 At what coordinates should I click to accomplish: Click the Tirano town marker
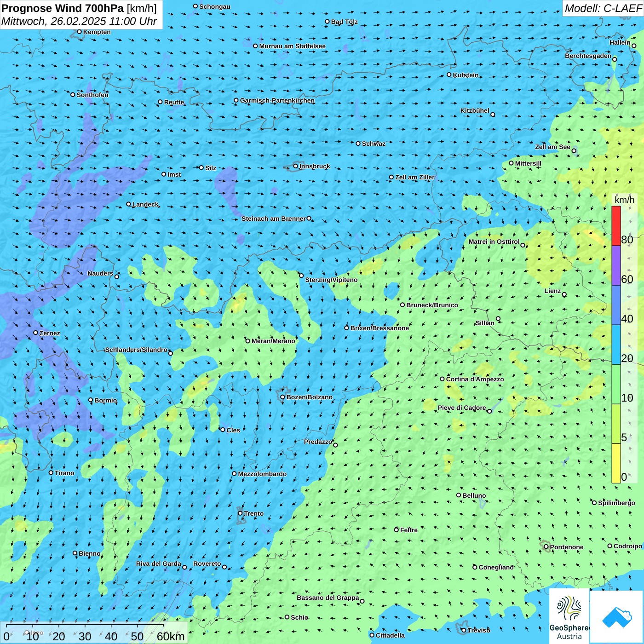coord(51,472)
